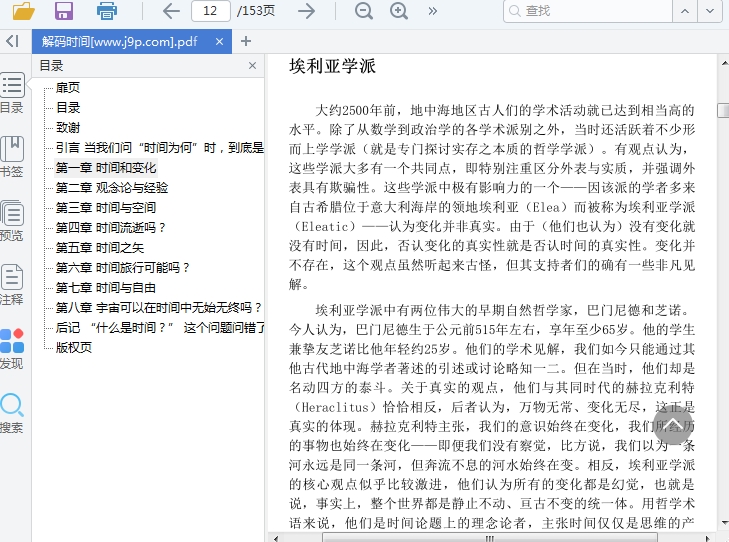The width and height of the screenshot is (729, 542).
Task: Find next match down arrow
Action: coord(710,11)
